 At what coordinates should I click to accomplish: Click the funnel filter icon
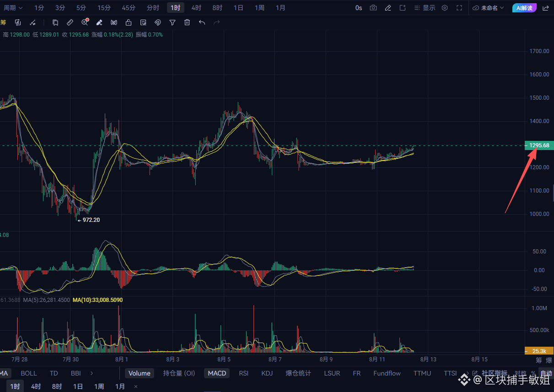172,22
